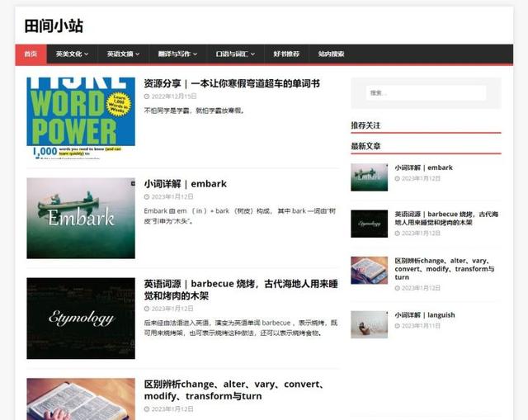
Task: Click clock icon under sidebar barbecue link
Action: 398,233
